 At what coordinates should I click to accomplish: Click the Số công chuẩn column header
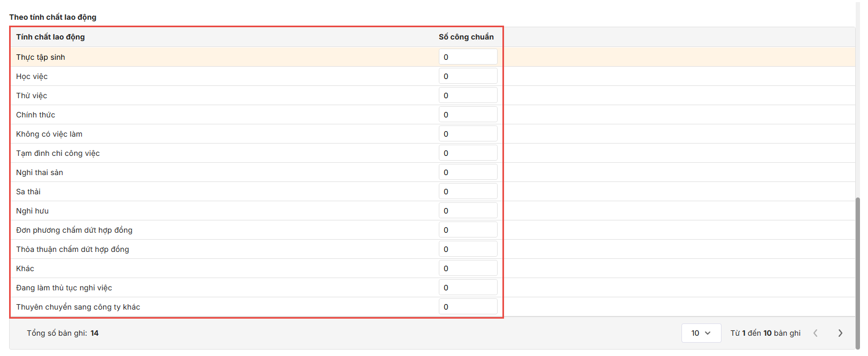[x=466, y=37]
